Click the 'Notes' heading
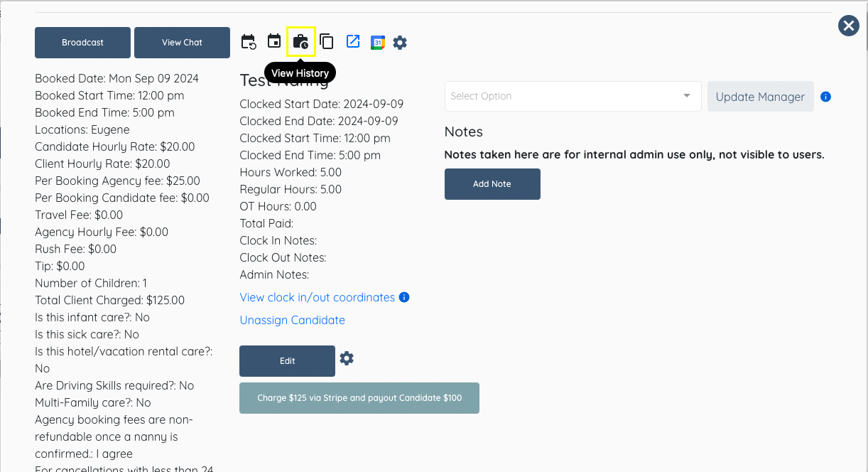 (x=464, y=132)
